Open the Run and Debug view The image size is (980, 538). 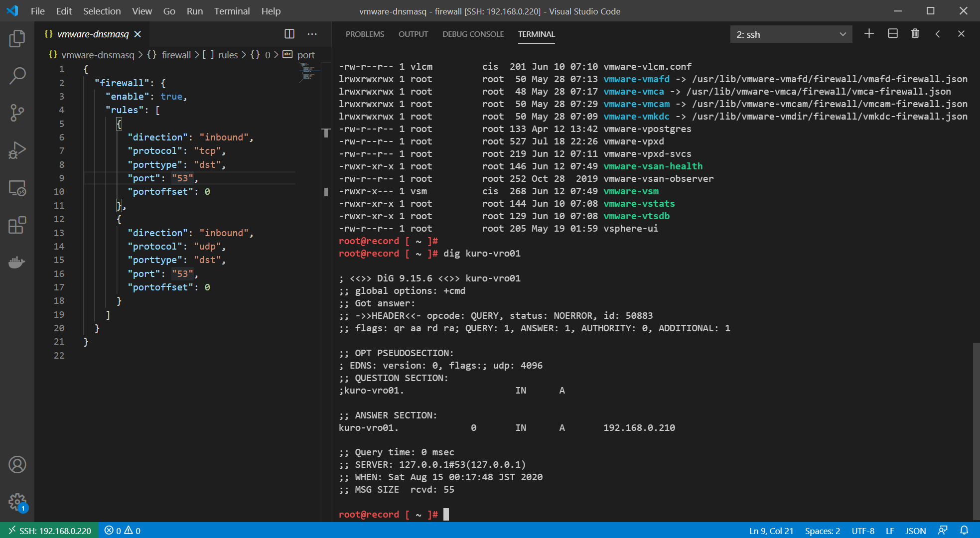(17, 150)
